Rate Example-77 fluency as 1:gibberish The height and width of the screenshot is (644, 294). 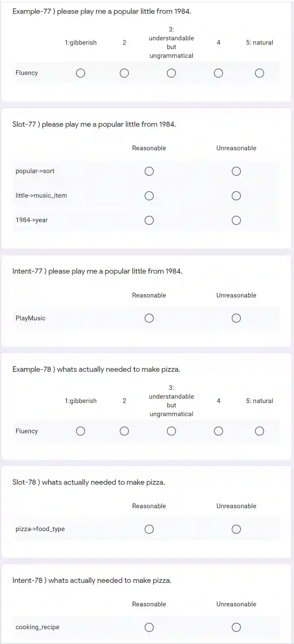(80, 73)
